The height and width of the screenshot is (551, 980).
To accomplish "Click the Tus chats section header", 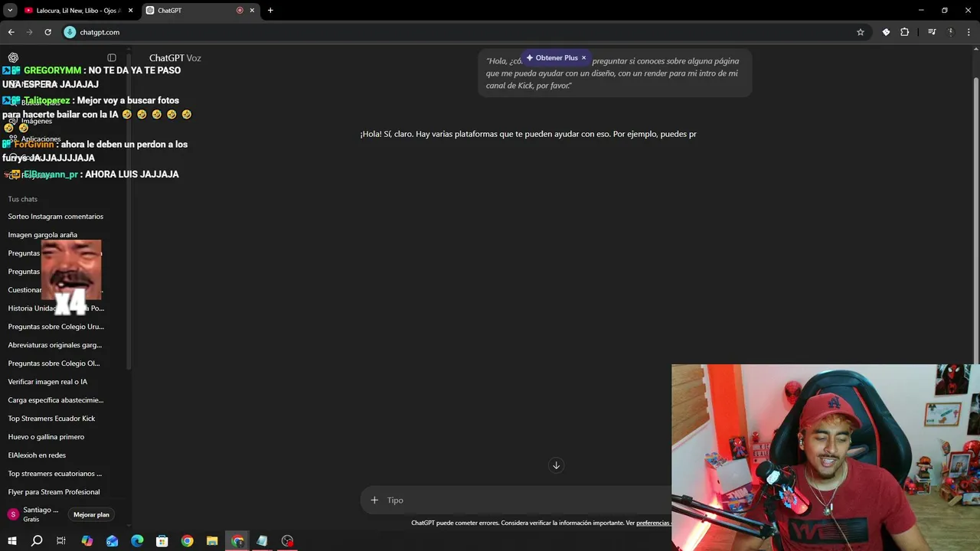I will [x=23, y=199].
